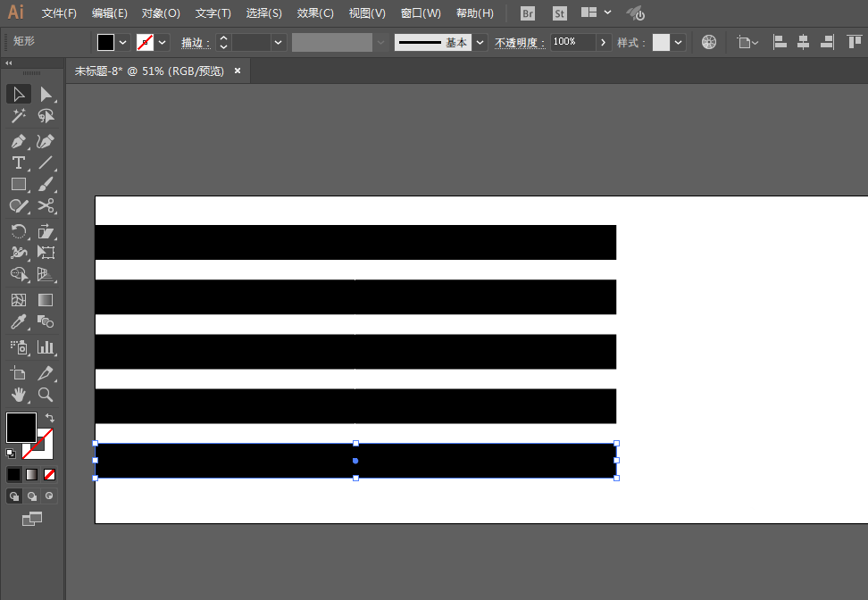This screenshot has width=868, height=600.
Task: Click the 不透明度 label link
Action: [519, 43]
